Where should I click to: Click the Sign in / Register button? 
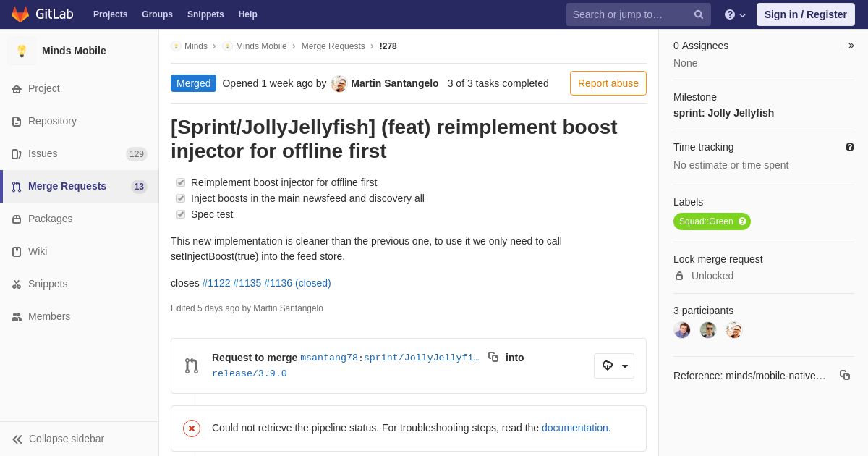point(806,14)
